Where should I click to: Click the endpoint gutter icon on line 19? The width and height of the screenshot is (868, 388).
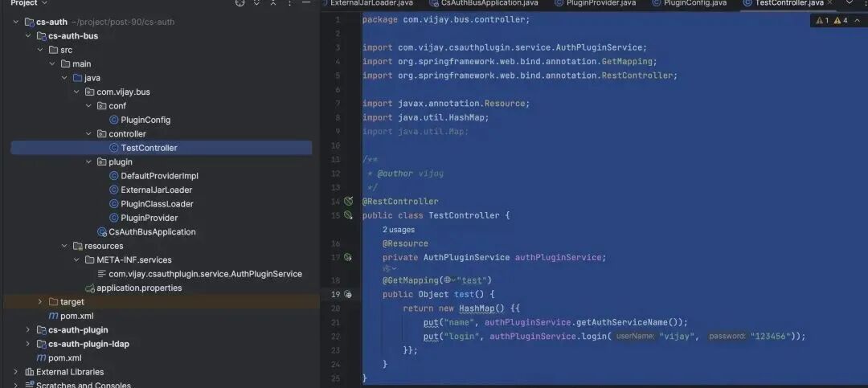point(348,295)
